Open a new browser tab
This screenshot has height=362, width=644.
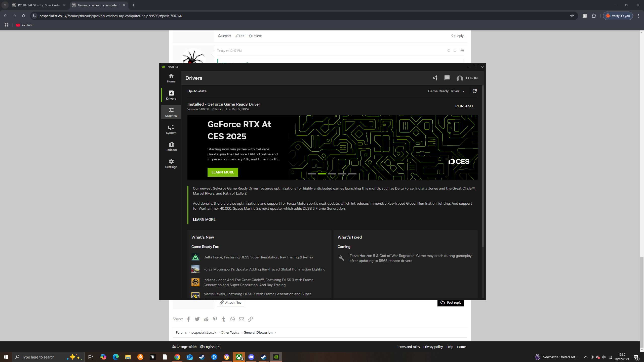[x=133, y=5]
